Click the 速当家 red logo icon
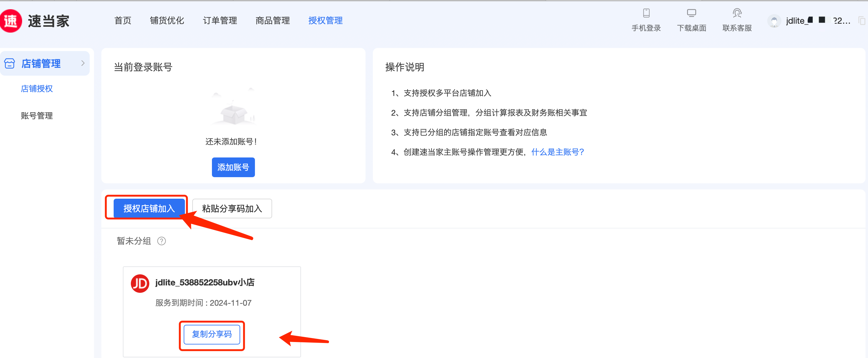The height and width of the screenshot is (358, 868). pos(11,21)
